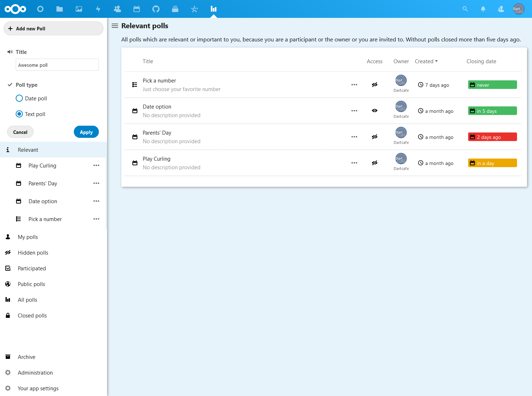This screenshot has height=396, width=532.
Task: Click the notifications bell icon
Action: point(483,9)
